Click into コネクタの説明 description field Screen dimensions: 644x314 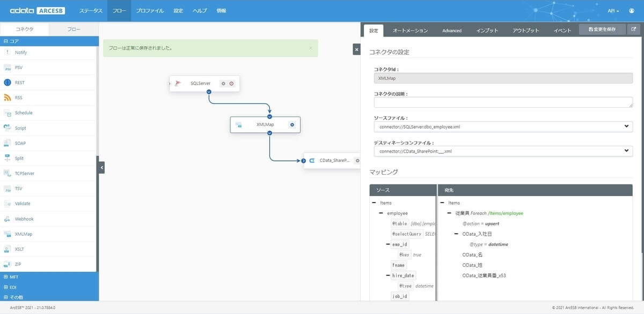[503, 102]
